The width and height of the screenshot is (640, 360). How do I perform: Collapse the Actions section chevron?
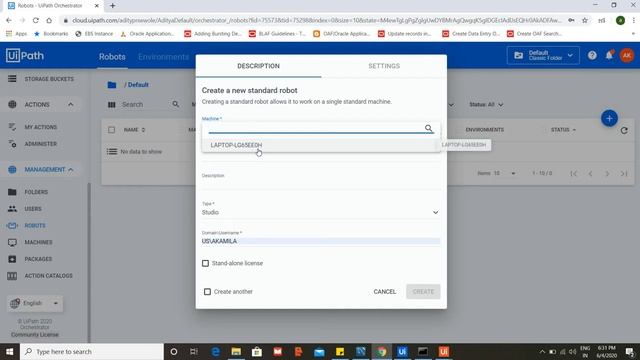pyautogui.click(x=71, y=104)
